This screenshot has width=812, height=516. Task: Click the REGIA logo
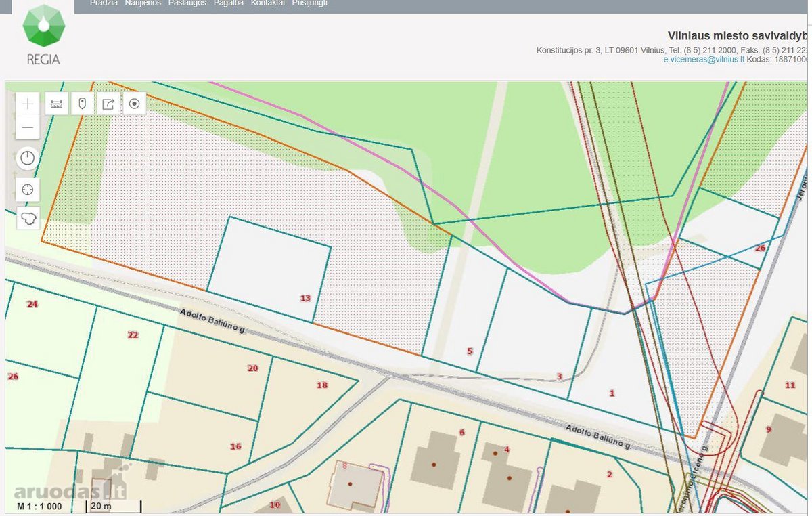pos(43,35)
